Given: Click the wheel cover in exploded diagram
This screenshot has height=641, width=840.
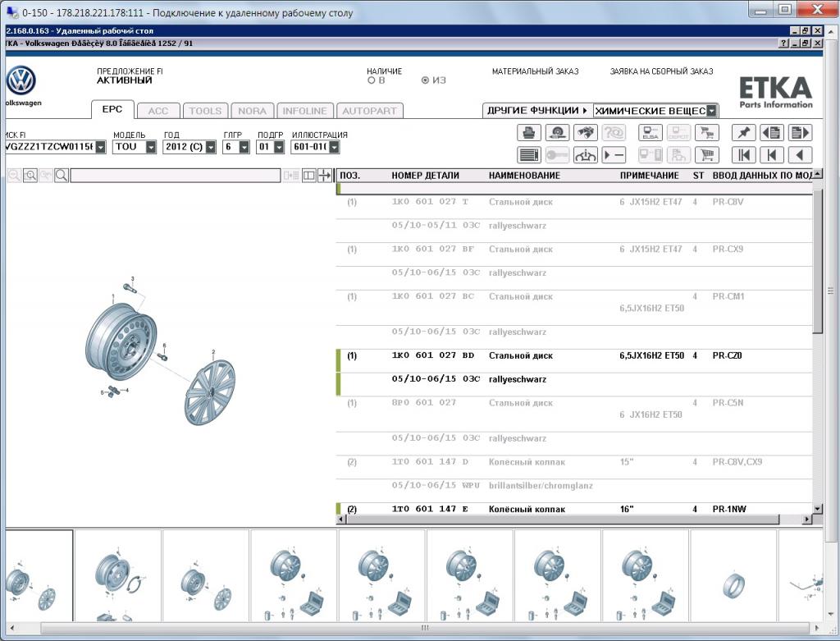Looking at the screenshot, I should click(209, 391).
